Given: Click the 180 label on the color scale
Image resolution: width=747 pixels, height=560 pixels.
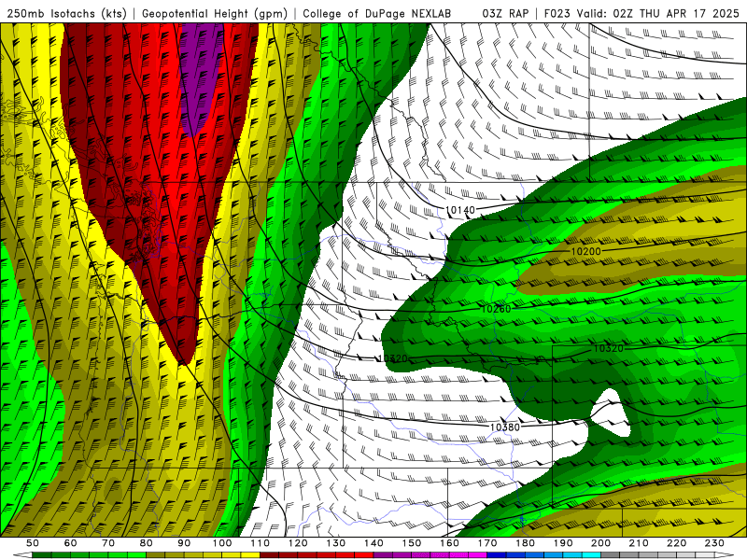Looking at the screenshot, I should coord(526,543).
